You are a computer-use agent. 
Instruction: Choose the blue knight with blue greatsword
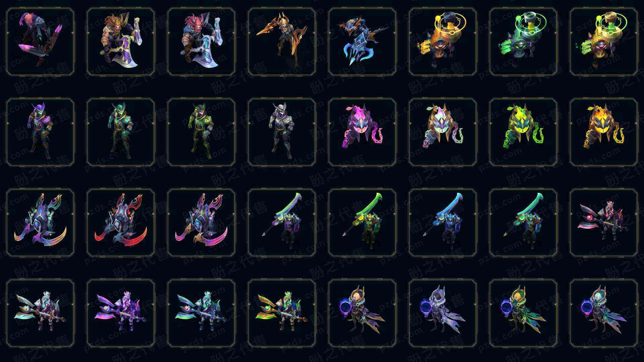443,223
